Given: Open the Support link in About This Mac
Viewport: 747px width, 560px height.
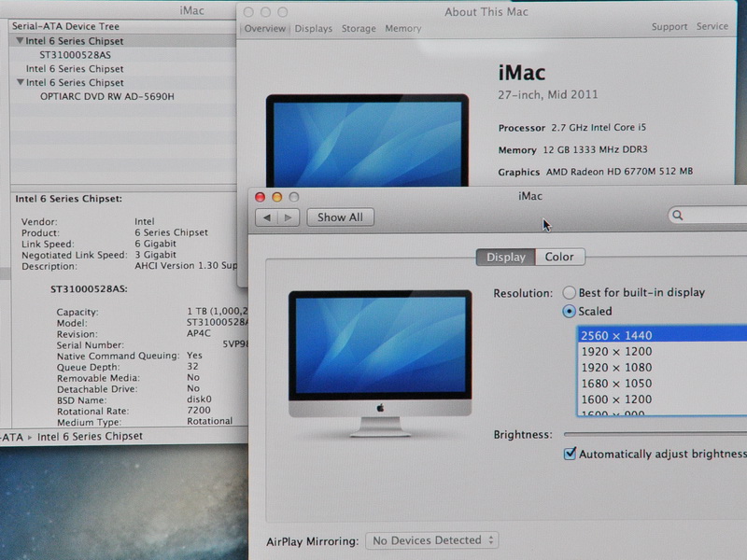Looking at the screenshot, I should pyautogui.click(x=669, y=27).
